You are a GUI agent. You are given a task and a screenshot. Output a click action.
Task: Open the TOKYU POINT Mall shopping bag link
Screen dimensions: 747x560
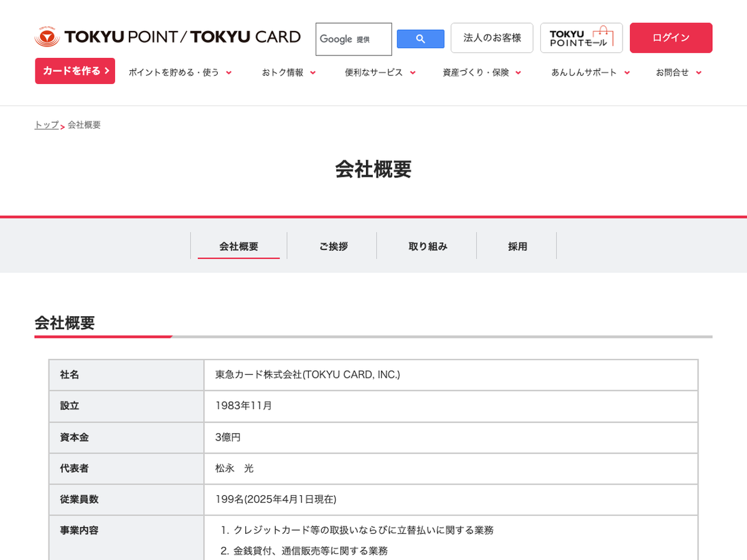tap(581, 38)
